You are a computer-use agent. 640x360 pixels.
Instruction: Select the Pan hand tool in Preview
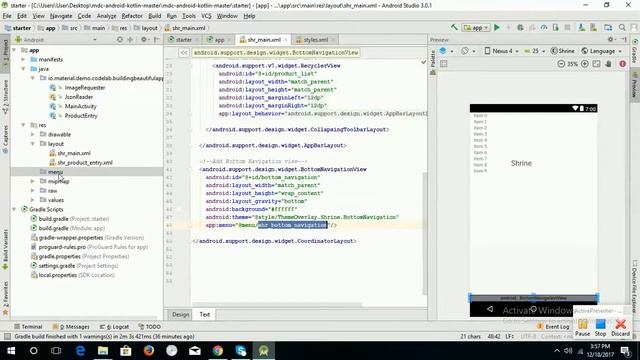[609, 64]
